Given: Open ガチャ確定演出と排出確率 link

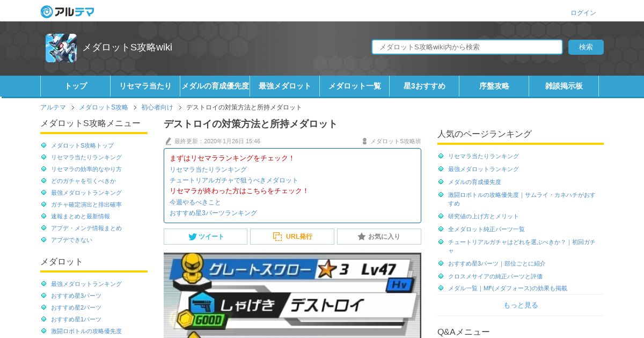Looking at the screenshot, I should click(86, 204).
